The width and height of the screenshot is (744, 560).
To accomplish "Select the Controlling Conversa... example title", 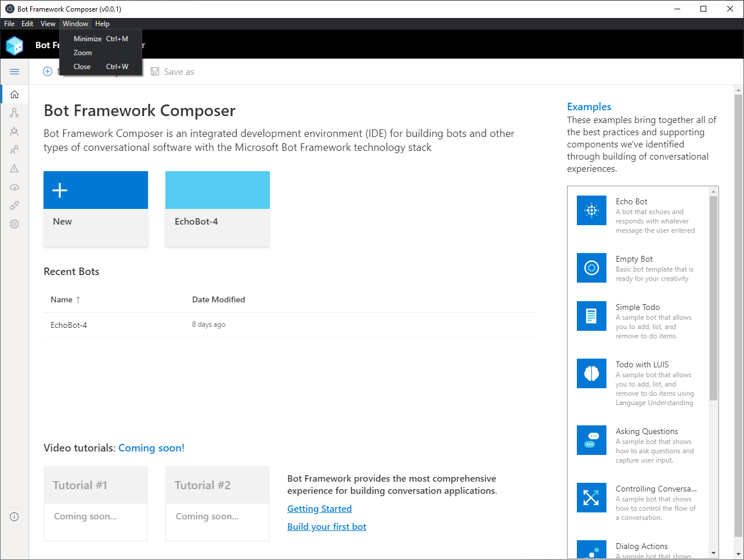I will click(x=656, y=489).
